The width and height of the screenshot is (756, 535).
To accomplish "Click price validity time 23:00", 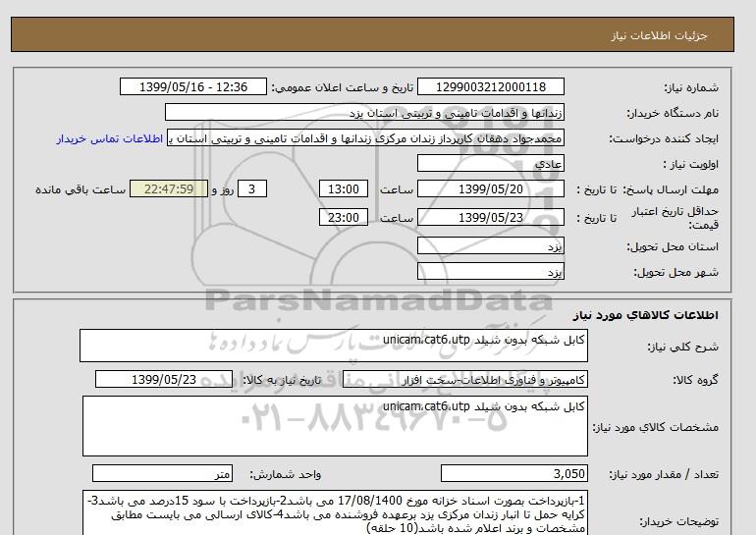I will [344, 217].
